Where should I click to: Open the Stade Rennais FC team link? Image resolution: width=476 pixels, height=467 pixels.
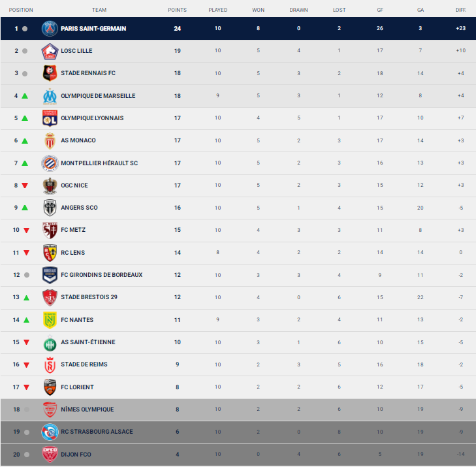pos(88,73)
